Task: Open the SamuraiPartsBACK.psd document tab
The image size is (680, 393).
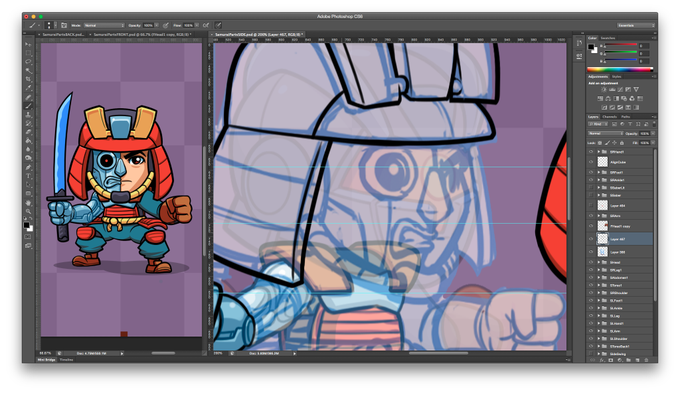Action: coord(63,34)
